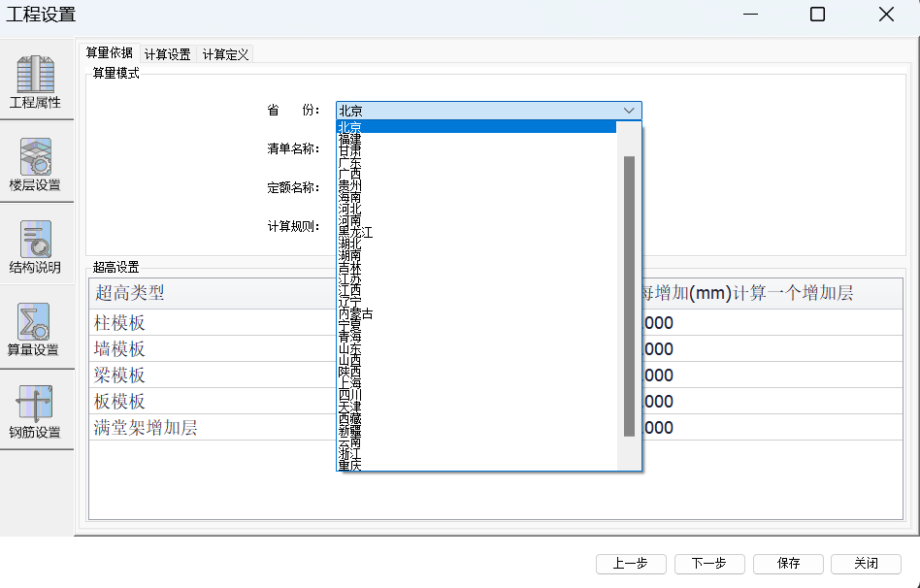
Task: Open the 工程属性 sidebar icon
Action: click(36, 82)
